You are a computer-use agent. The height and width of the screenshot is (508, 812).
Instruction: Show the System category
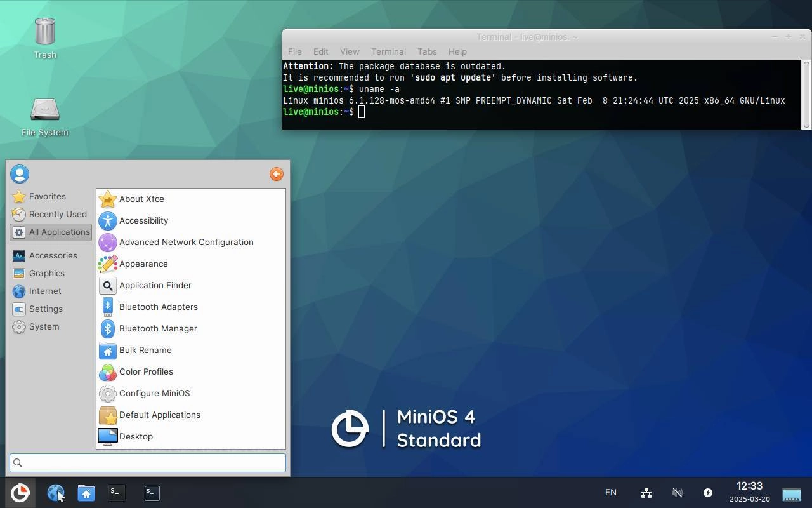click(x=51, y=326)
